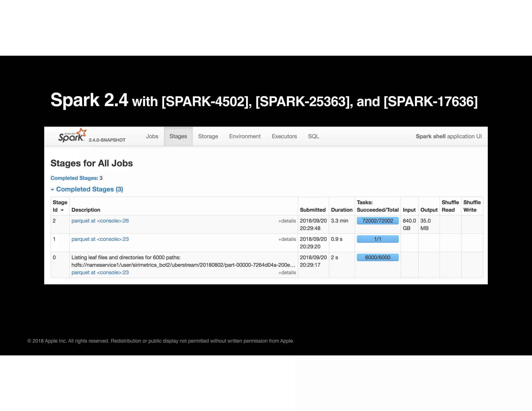Click the 72002/72002 task progress bar
The image size is (532, 411).
[x=378, y=221]
